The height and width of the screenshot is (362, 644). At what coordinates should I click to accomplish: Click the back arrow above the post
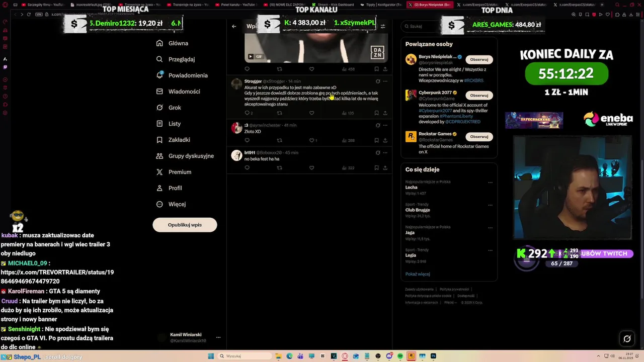pyautogui.click(x=234, y=26)
